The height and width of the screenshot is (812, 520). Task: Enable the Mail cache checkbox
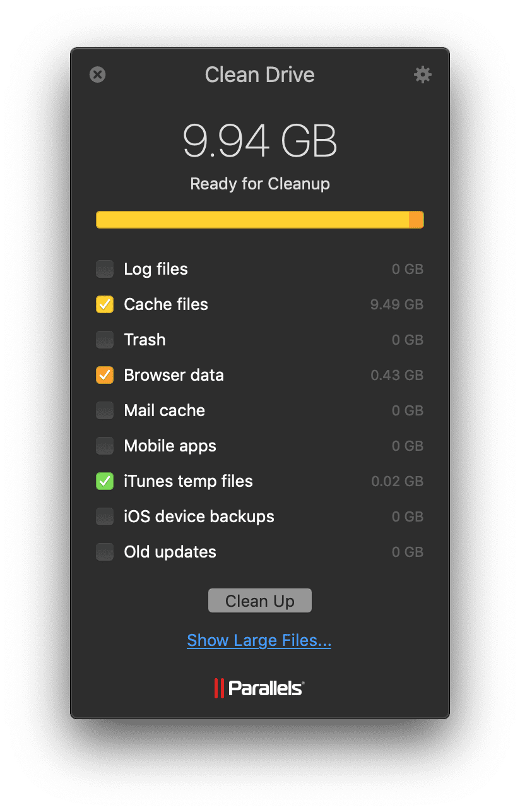[105, 410]
